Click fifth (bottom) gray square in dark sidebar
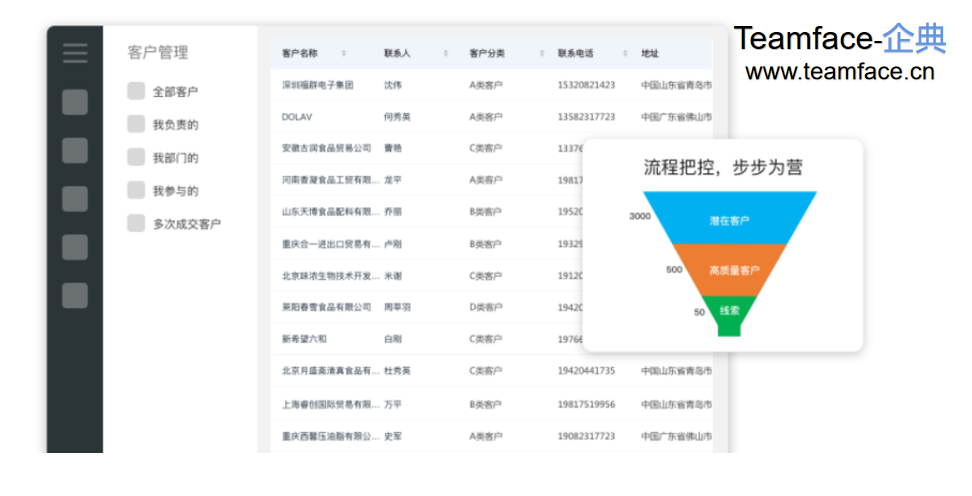The width and height of the screenshot is (972, 496). pos(75,295)
